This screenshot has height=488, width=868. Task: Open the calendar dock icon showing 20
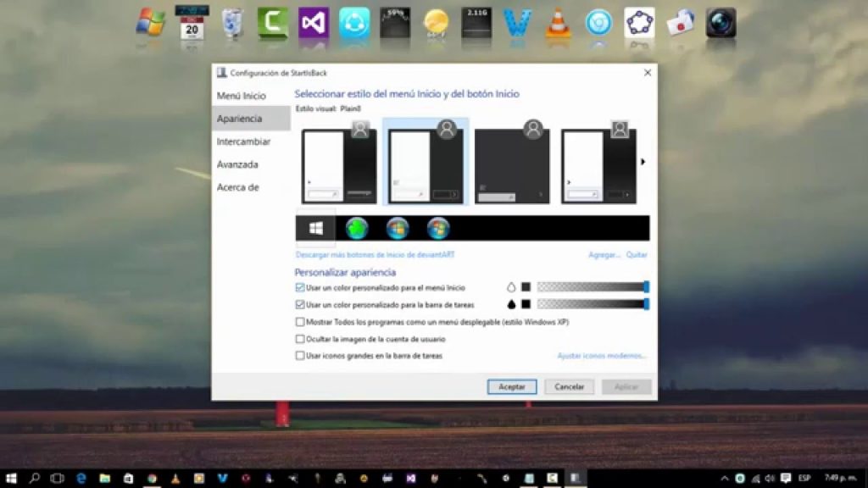(x=192, y=23)
